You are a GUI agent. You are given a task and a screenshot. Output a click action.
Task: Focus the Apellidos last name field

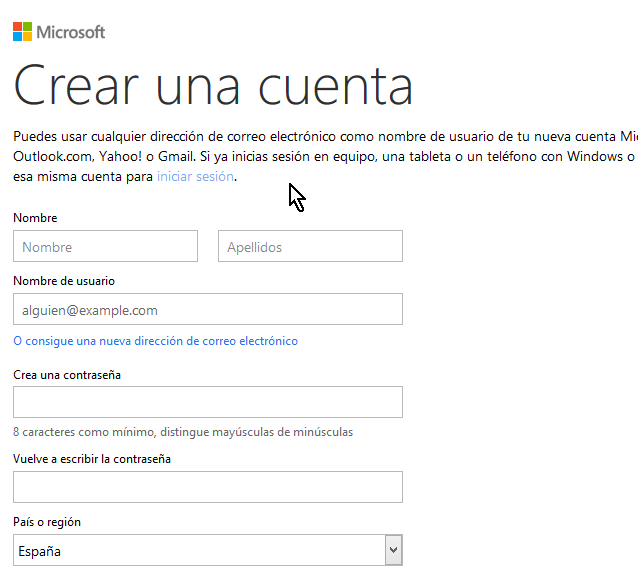click(x=310, y=246)
